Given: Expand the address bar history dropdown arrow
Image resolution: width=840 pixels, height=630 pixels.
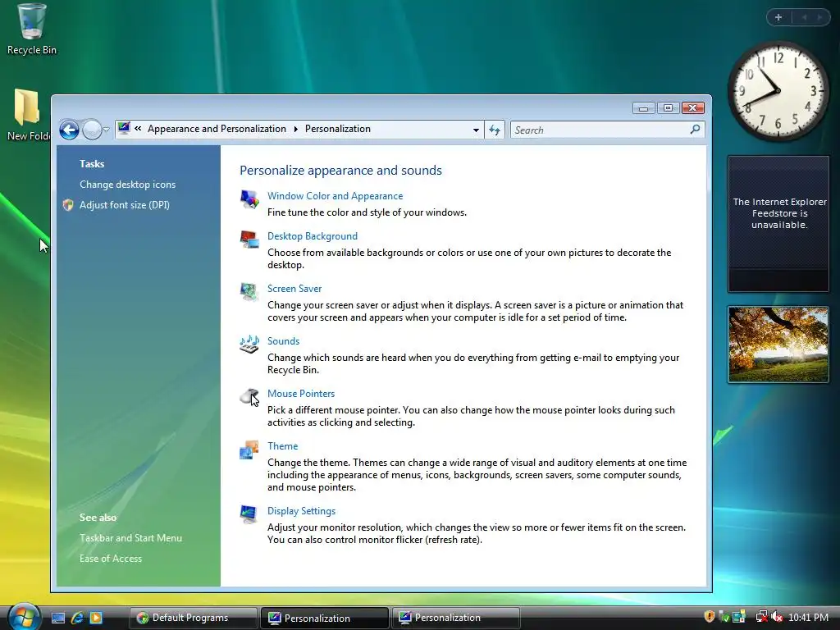Looking at the screenshot, I should (x=476, y=130).
